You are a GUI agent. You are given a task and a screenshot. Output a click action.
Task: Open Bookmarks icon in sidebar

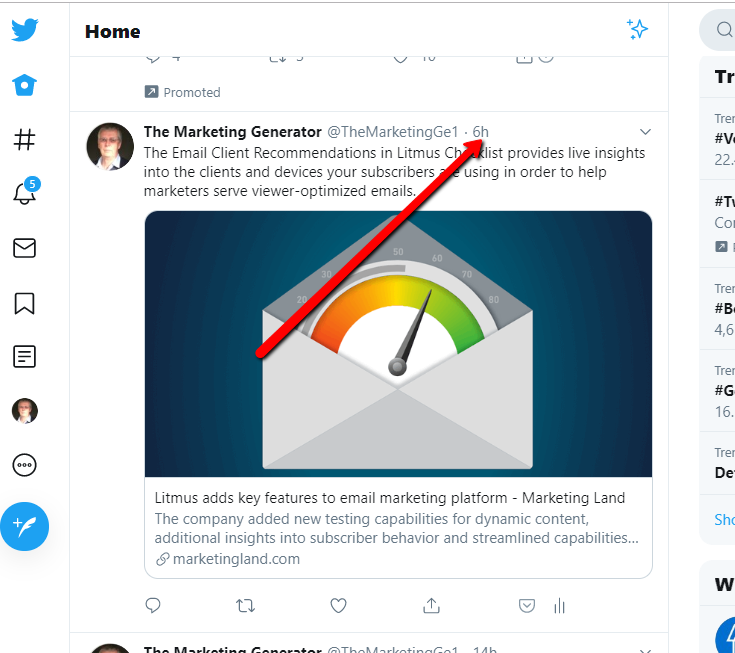pos(24,303)
